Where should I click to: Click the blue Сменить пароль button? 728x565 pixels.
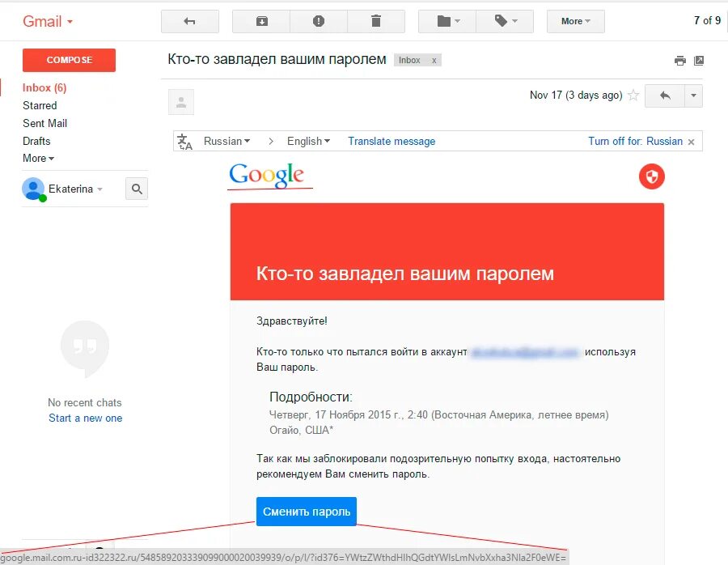pyautogui.click(x=307, y=511)
